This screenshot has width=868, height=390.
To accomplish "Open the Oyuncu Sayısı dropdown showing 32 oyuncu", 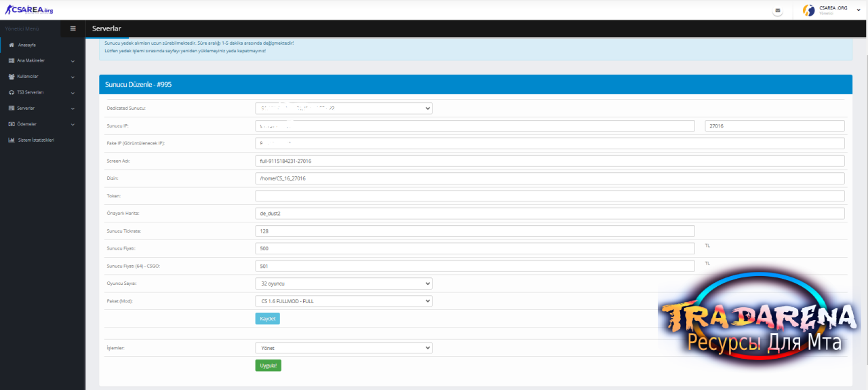I will pyautogui.click(x=344, y=284).
